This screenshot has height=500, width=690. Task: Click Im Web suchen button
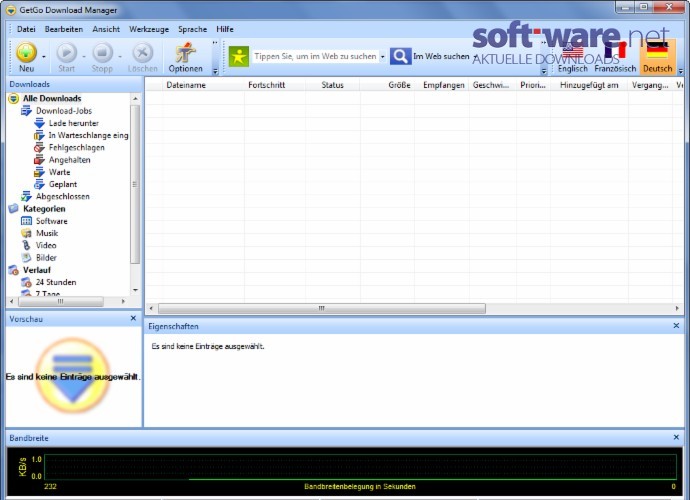(441, 56)
